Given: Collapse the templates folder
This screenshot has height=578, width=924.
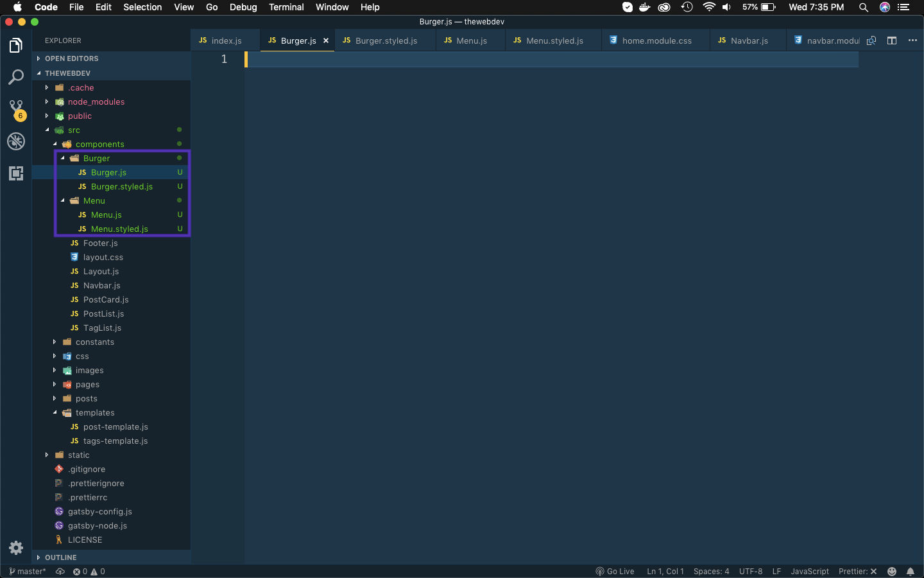Looking at the screenshot, I should pos(111,412).
